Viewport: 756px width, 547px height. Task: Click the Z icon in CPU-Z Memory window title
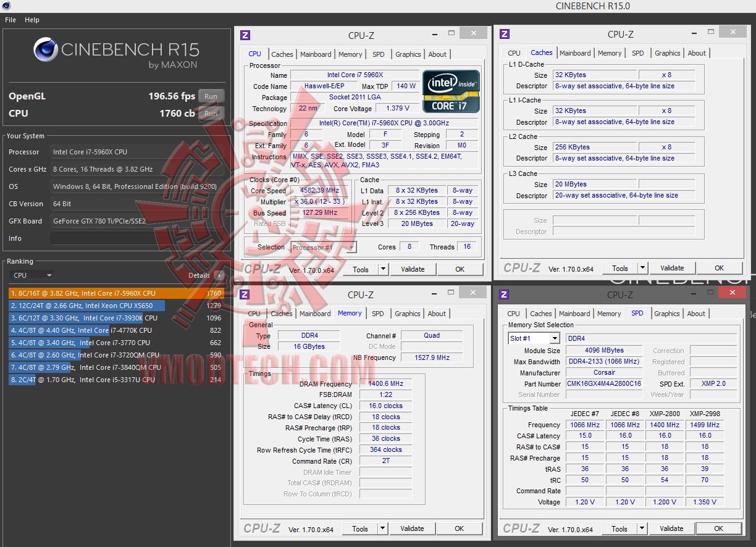245,295
